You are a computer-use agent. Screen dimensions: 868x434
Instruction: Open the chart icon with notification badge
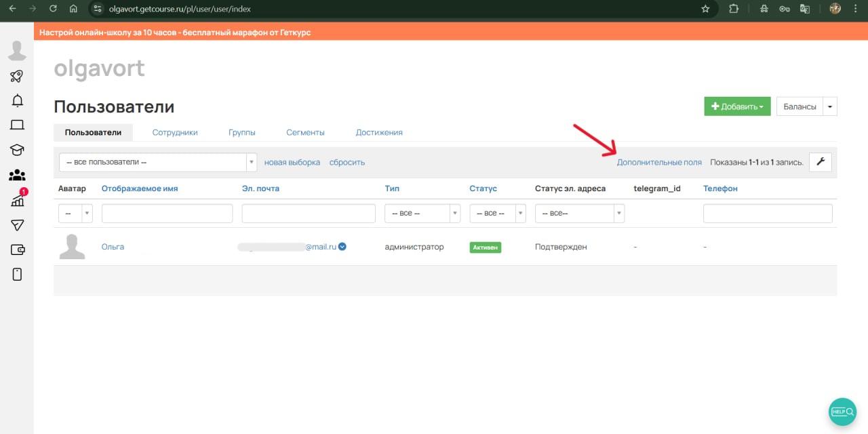coord(18,200)
